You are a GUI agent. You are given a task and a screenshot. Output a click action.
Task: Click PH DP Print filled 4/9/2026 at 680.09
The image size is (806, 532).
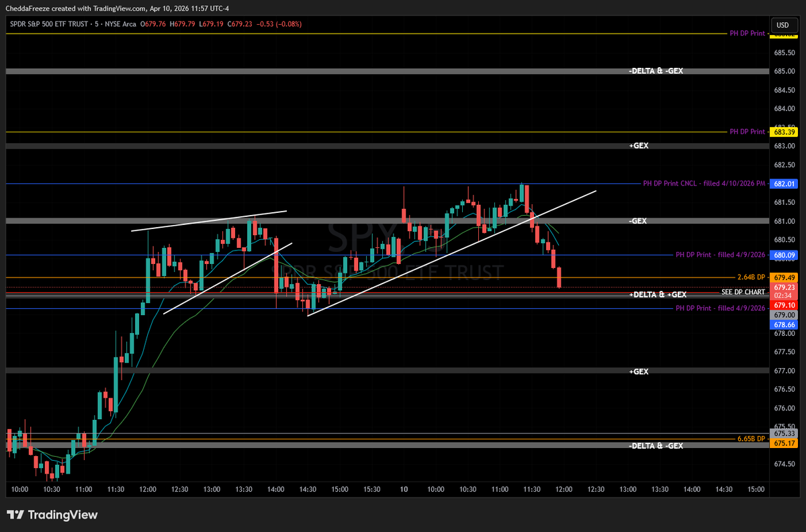[x=721, y=255]
